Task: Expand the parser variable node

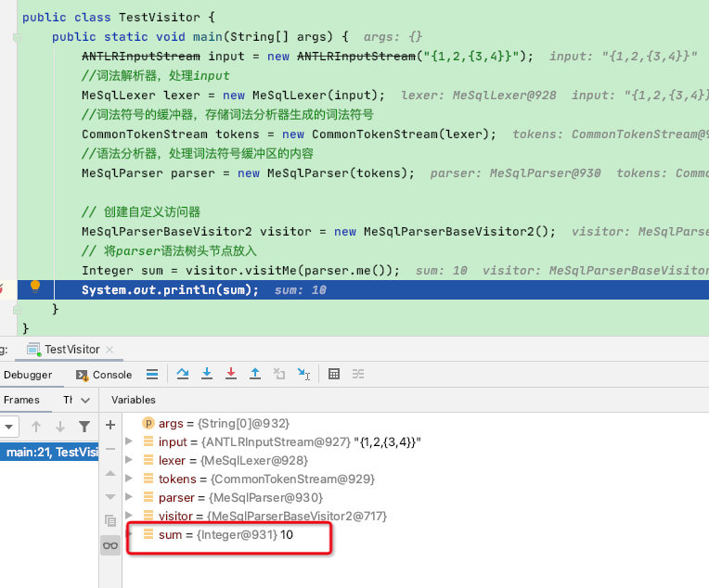Action: [129, 497]
